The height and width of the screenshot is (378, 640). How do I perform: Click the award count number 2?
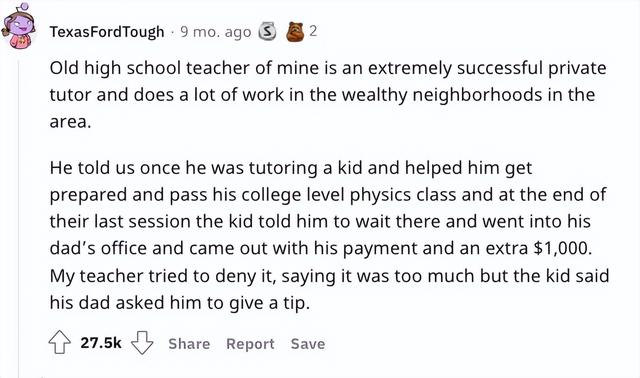point(313,31)
